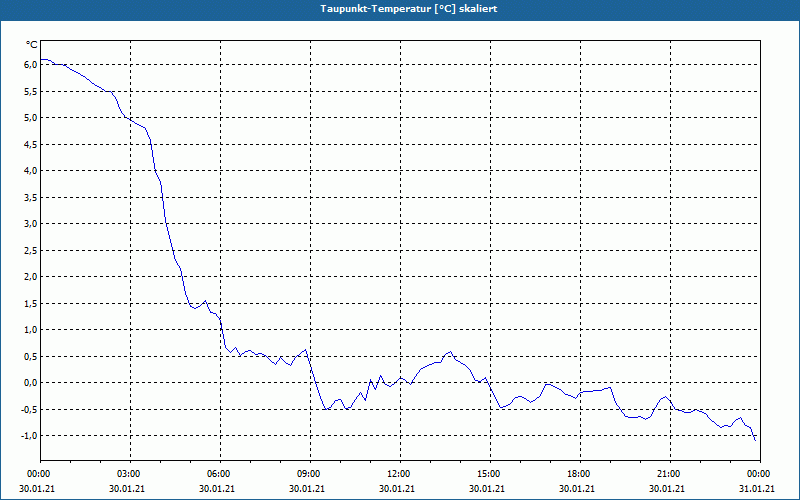Select the 1,0 y-axis label
The width and height of the screenshot is (800, 500).
[30, 330]
